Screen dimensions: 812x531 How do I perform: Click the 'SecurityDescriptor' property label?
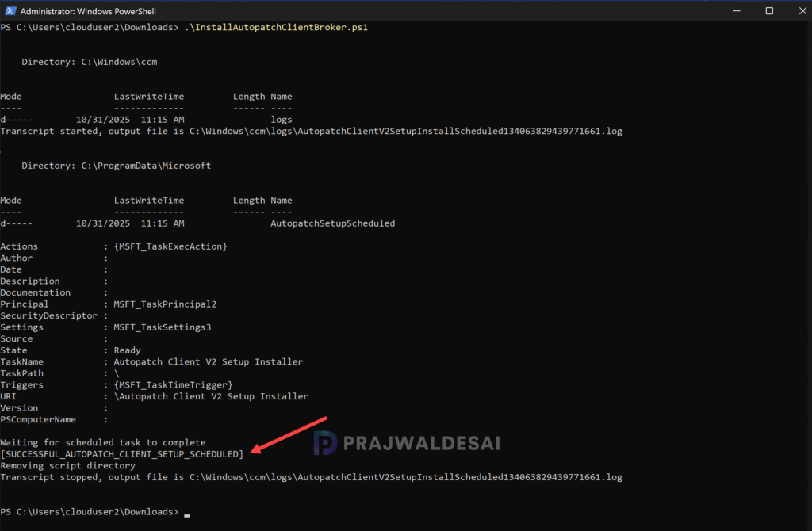tap(48, 315)
